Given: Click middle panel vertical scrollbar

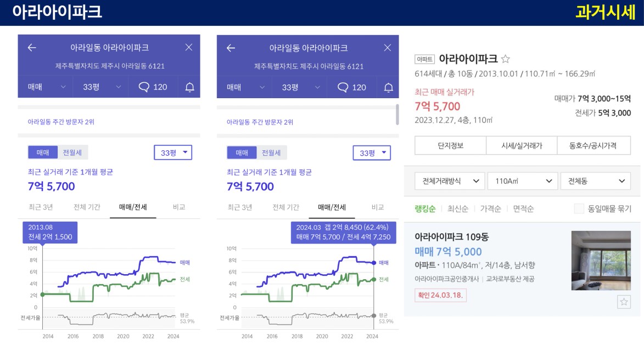Looking at the screenshot, I should 397,115.
